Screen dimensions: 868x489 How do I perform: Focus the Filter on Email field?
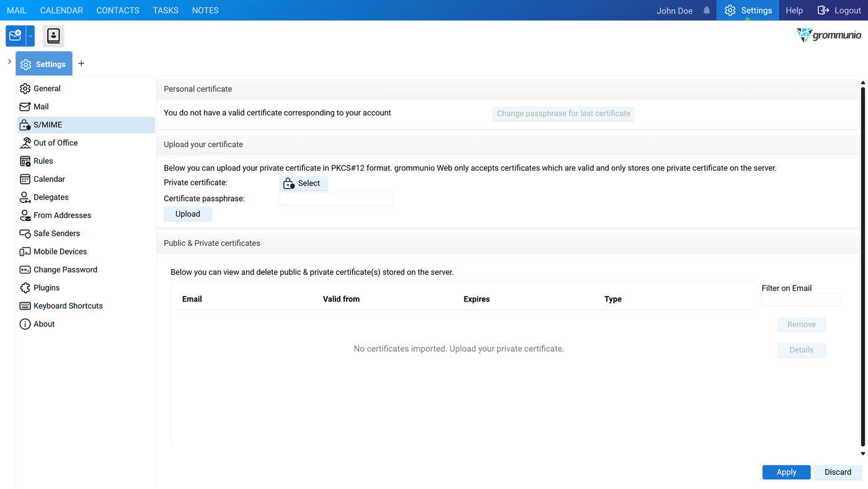[801, 300]
